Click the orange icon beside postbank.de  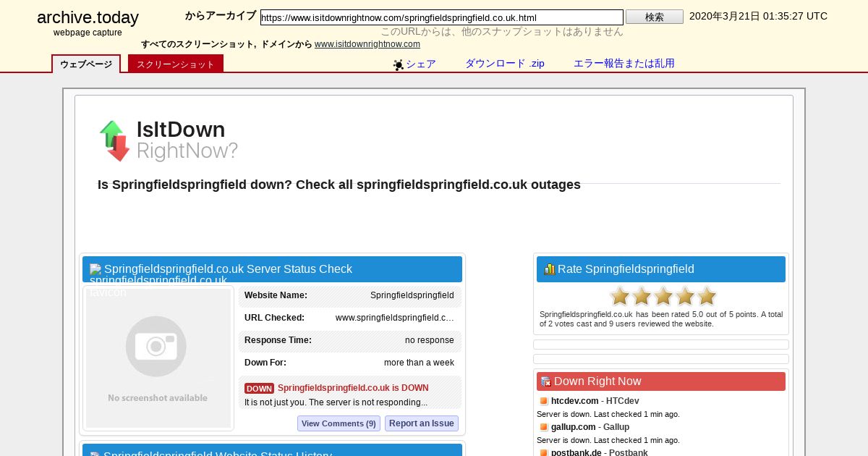tap(544, 453)
